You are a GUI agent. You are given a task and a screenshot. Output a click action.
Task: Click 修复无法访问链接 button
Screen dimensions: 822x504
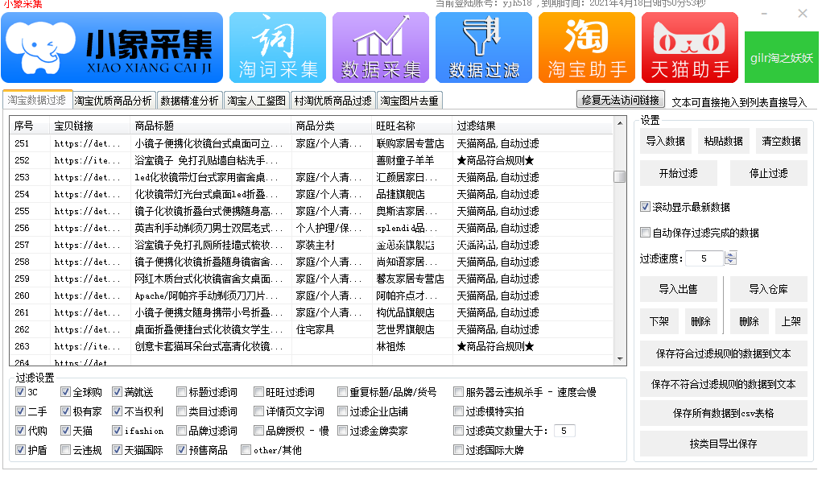point(621,100)
